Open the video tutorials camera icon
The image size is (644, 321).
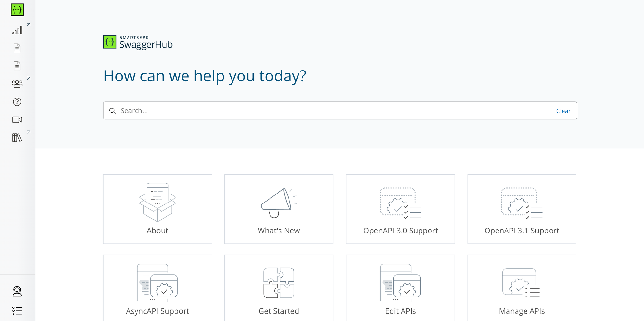(x=17, y=120)
